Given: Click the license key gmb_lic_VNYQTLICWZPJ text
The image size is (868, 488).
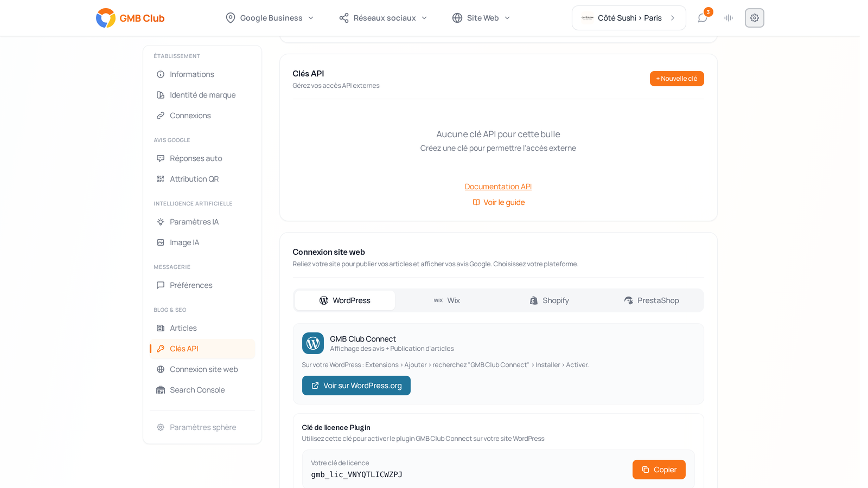Looking at the screenshot, I should point(357,474).
